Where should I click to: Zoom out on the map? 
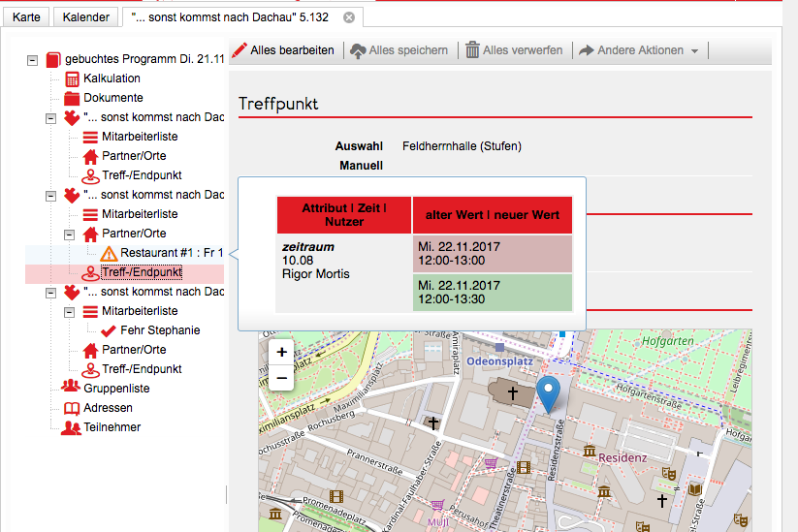pyautogui.click(x=281, y=377)
